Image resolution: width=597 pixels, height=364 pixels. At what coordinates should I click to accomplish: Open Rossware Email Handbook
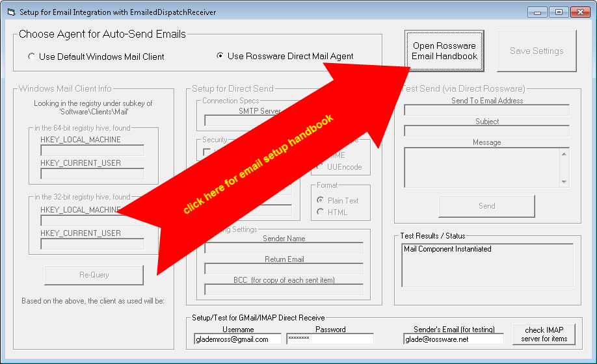click(444, 51)
